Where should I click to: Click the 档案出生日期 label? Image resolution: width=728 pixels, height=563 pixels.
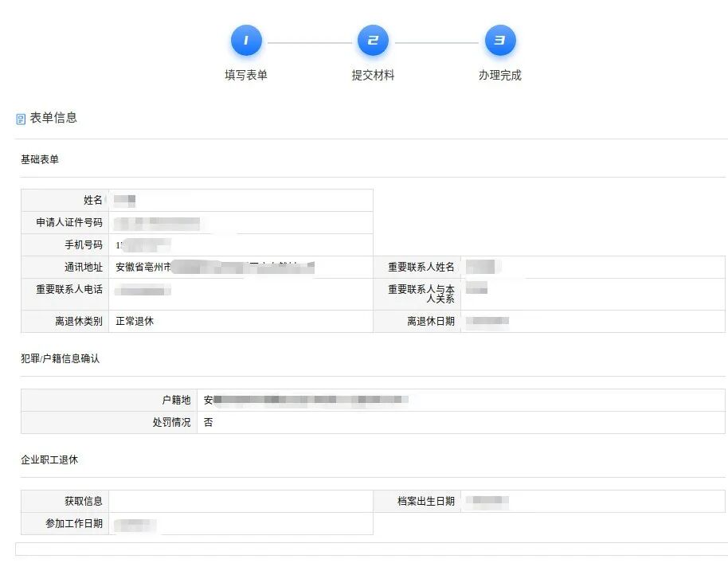[x=426, y=501]
